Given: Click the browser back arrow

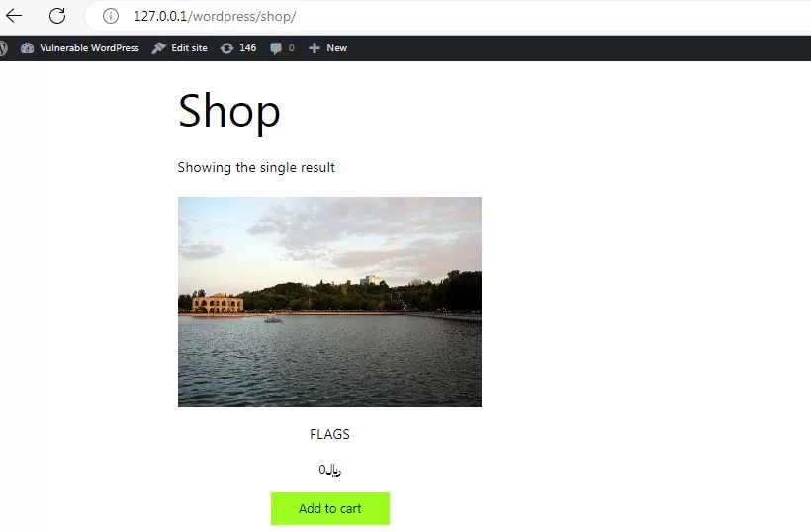Looking at the screenshot, I should tap(14, 16).
